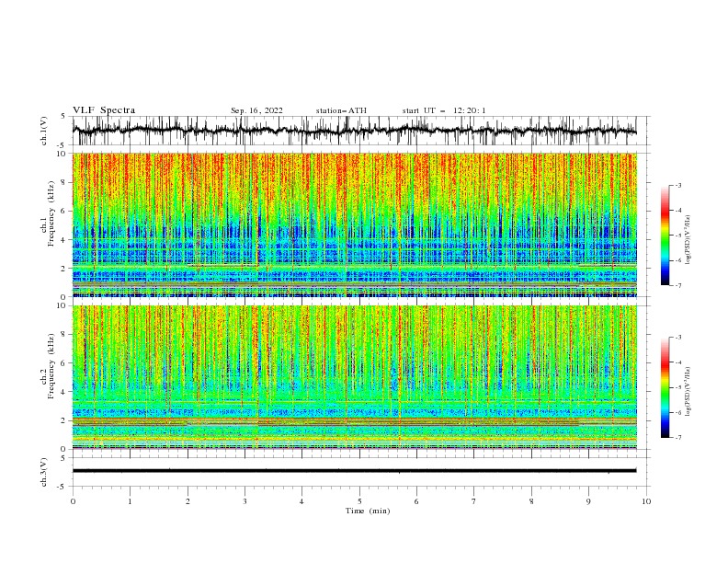The image size is (728, 563).
Task: Click the 'station=ATH' label
Action: [341, 110]
